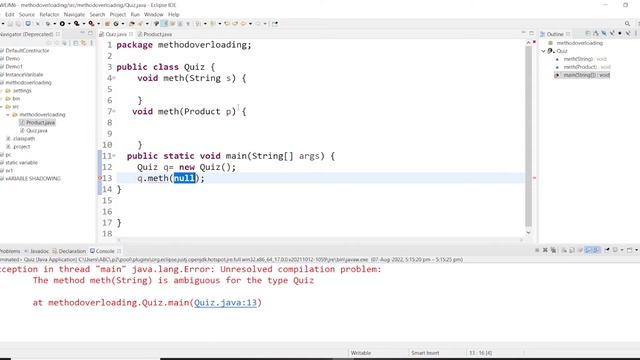Open the Back history dropdown arrow
The width and height of the screenshot is (640, 360).
(x=250, y=24)
